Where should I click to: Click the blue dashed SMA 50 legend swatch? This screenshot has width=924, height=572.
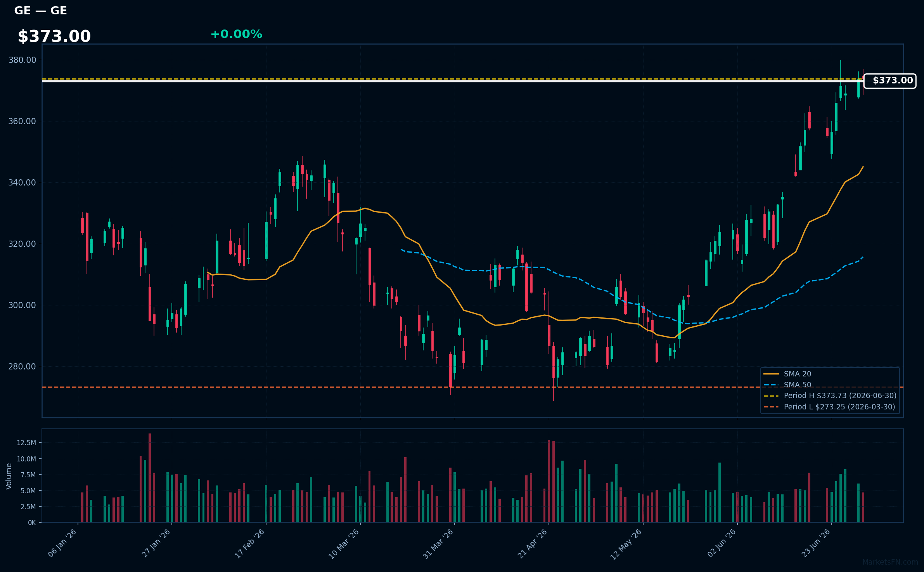pyautogui.click(x=771, y=385)
